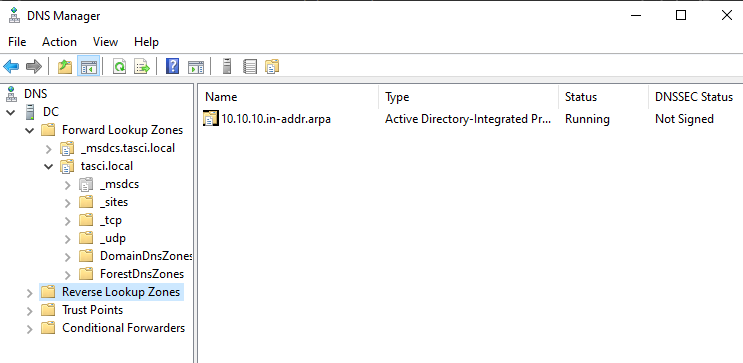The height and width of the screenshot is (363, 743).
Task: Select the _udp folder label
Action: 113,238
